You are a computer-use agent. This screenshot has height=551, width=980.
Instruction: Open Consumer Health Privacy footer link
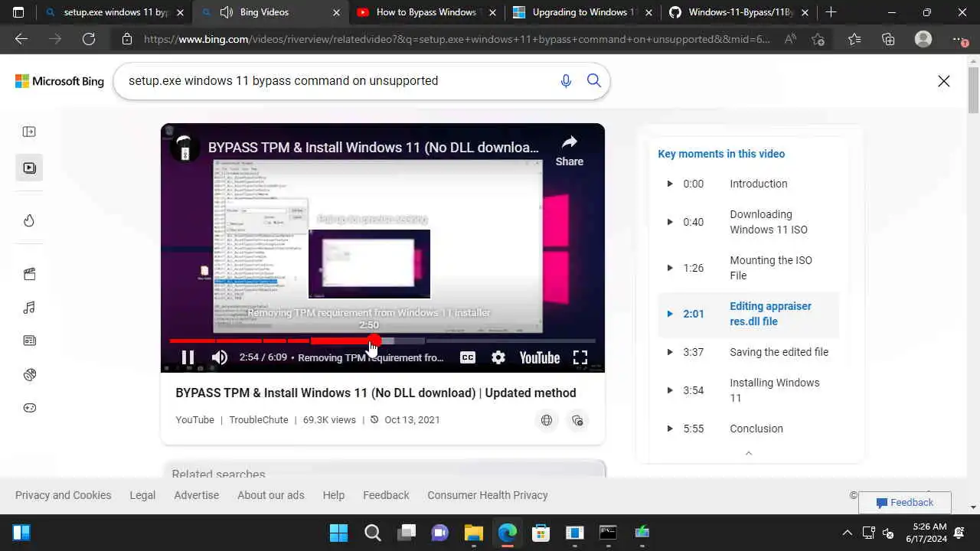488,495
